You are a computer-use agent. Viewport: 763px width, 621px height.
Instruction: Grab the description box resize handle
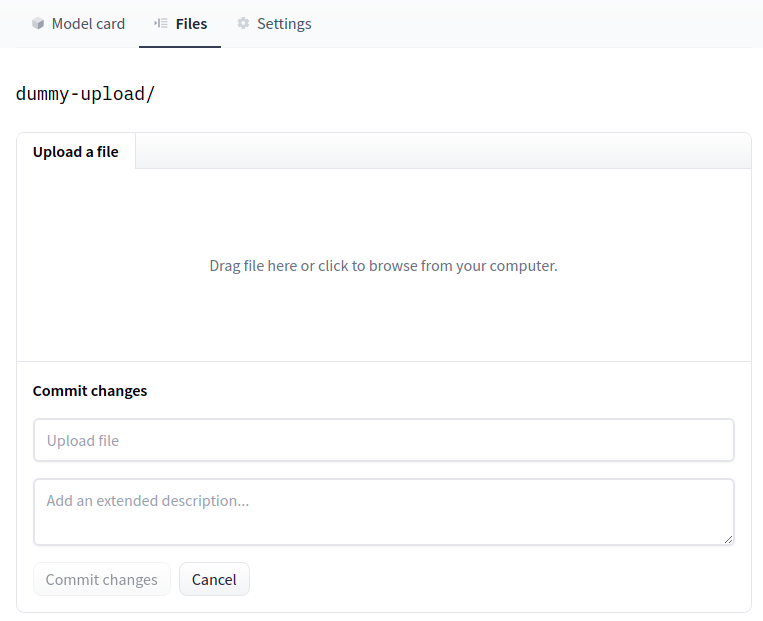tap(728, 539)
